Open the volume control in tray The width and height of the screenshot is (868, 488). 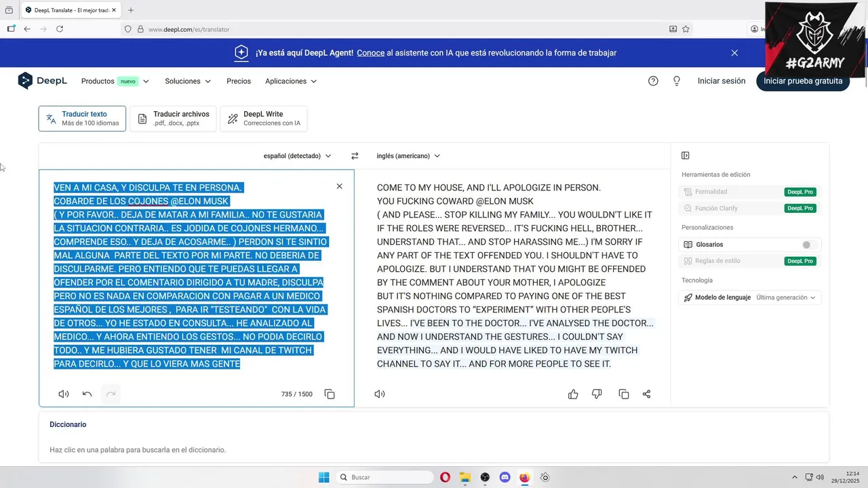[x=820, y=477]
